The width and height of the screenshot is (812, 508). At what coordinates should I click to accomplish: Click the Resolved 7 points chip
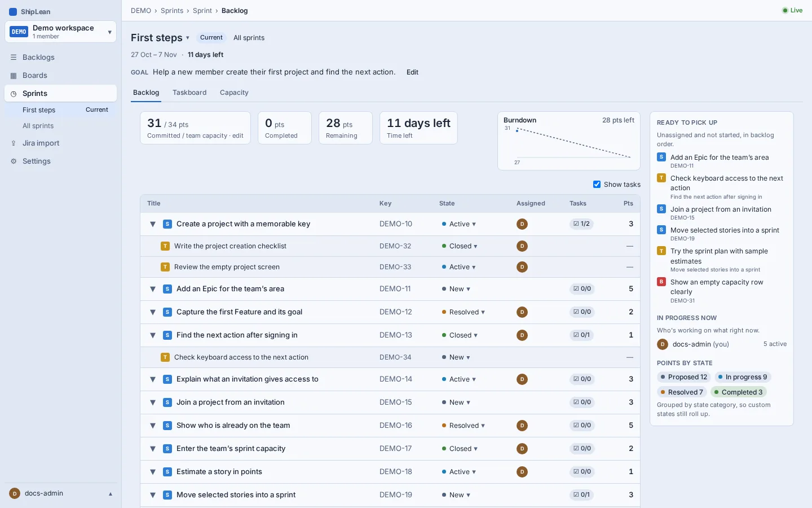click(x=682, y=392)
